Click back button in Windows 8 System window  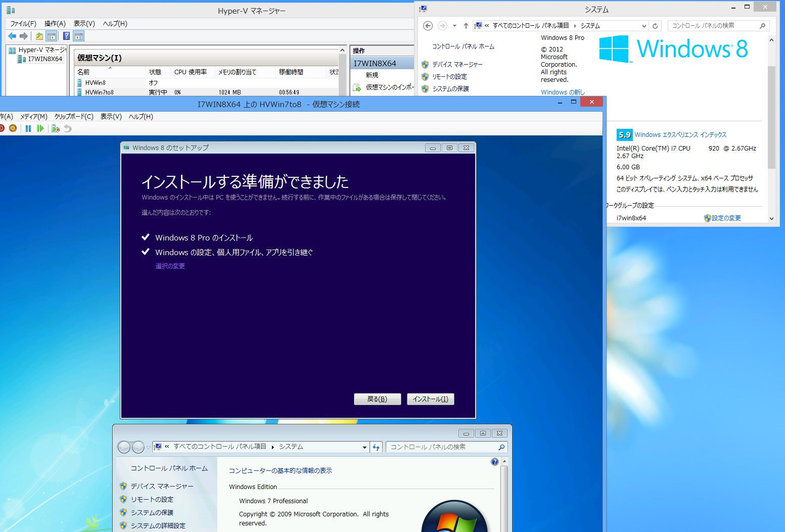(x=428, y=26)
